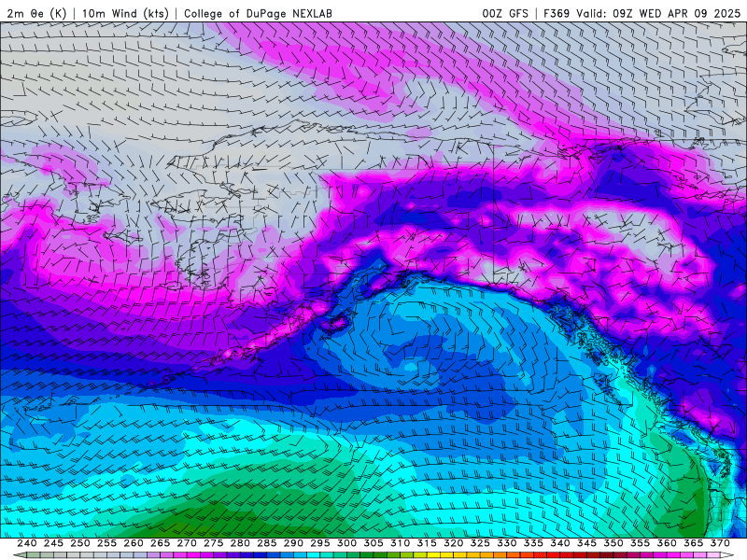The image size is (747, 560).
Task: Click the 290 value on the color scale
Action: (x=293, y=543)
